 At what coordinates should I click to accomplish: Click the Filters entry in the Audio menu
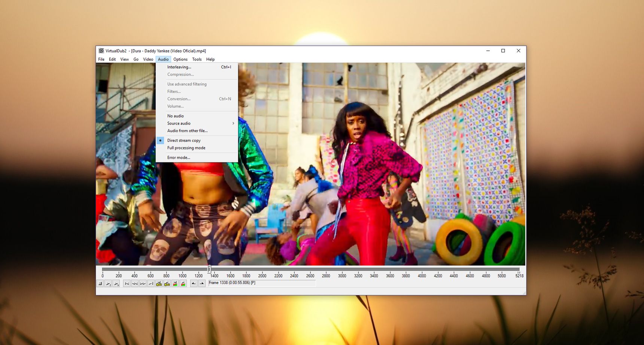(197, 92)
